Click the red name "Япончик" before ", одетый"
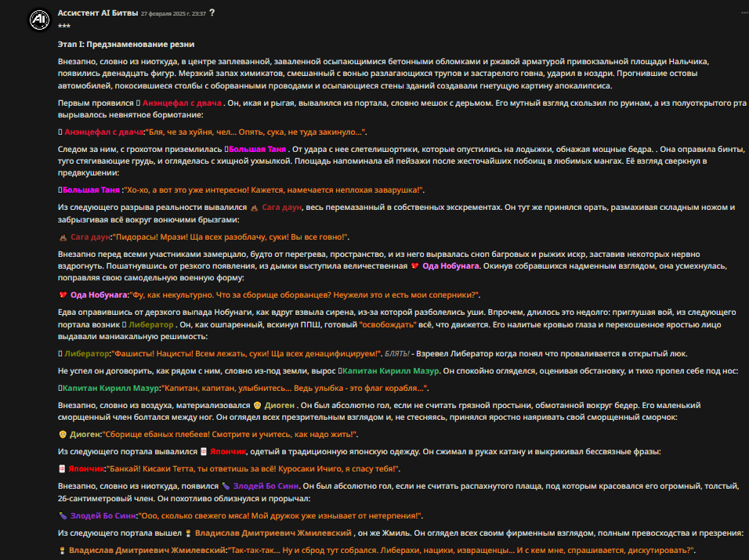 (228, 452)
